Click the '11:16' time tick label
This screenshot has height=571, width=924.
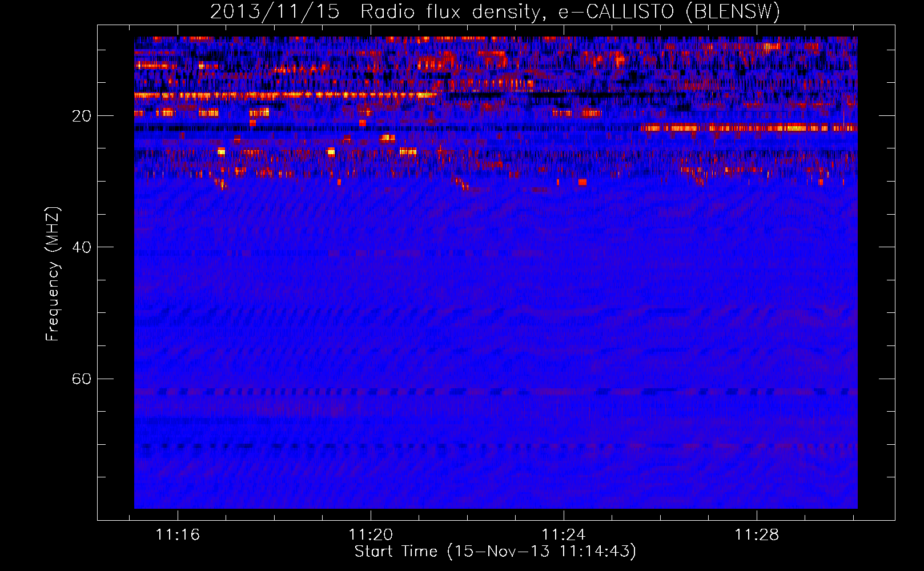178,535
